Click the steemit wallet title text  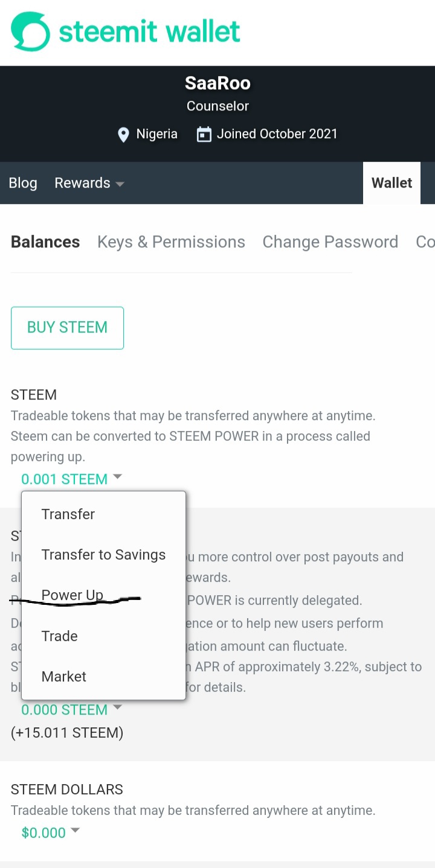[150, 32]
